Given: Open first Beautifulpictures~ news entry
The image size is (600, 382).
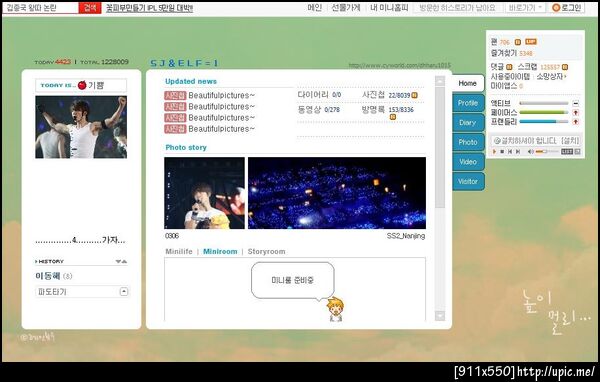Looking at the screenshot, I should click(x=221, y=95).
